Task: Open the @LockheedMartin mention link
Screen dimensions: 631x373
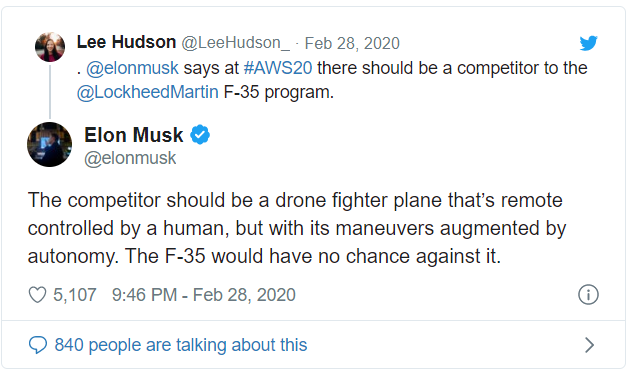Action: pos(148,92)
